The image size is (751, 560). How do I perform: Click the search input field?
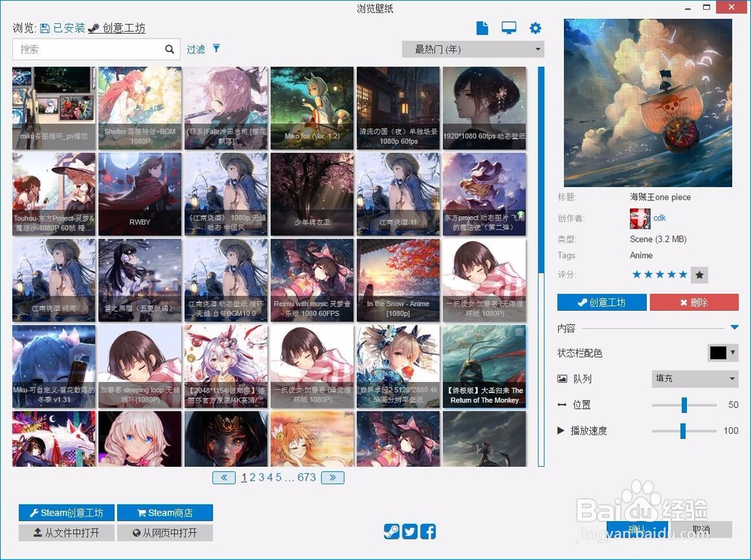(96, 50)
